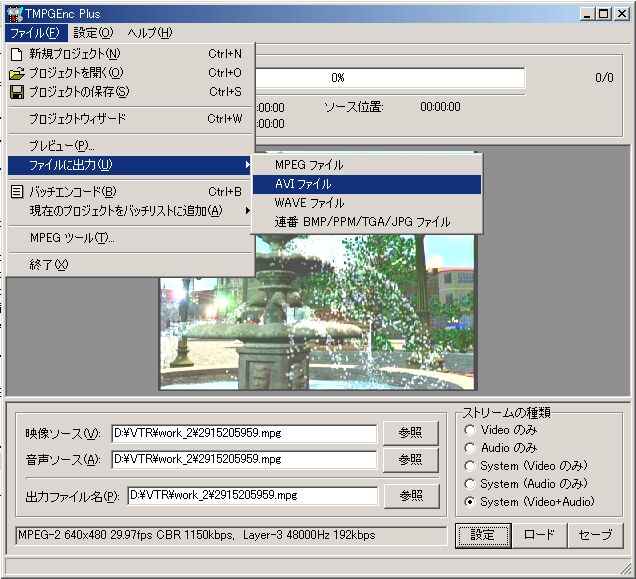This screenshot has height=579, width=636.
Task: Open the ヘルプ(H) menu
Action: pyautogui.click(x=150, y=33)
